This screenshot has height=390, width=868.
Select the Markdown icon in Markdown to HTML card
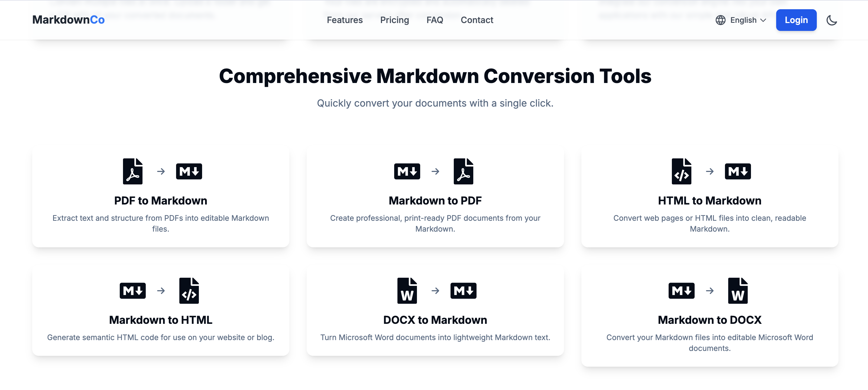point(133,290)
